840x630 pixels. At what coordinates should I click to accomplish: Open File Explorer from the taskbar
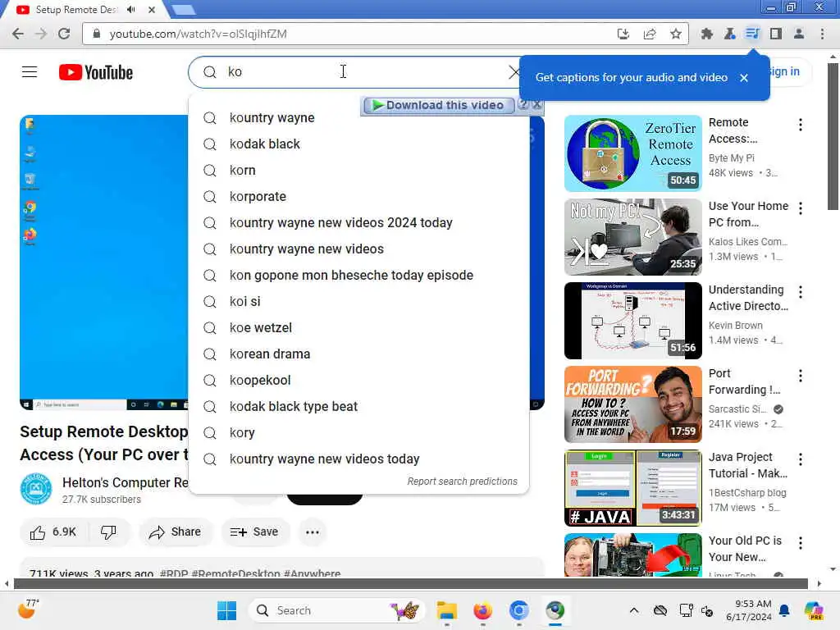point(446,610)
